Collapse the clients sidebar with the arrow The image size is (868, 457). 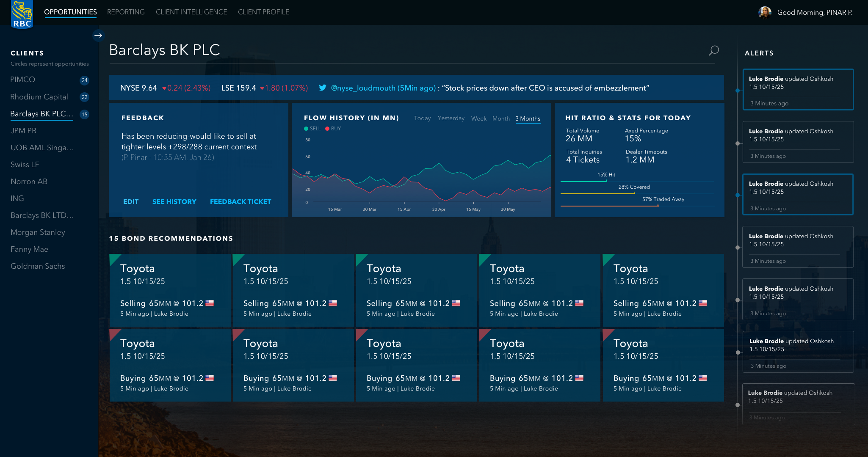click(x=98, y=36)
